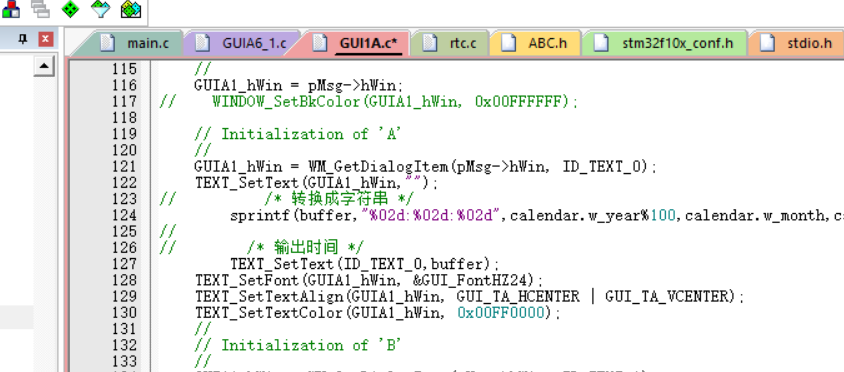
Task: Click the file icon on the stdio.h tab
Action: pos(767,43)
